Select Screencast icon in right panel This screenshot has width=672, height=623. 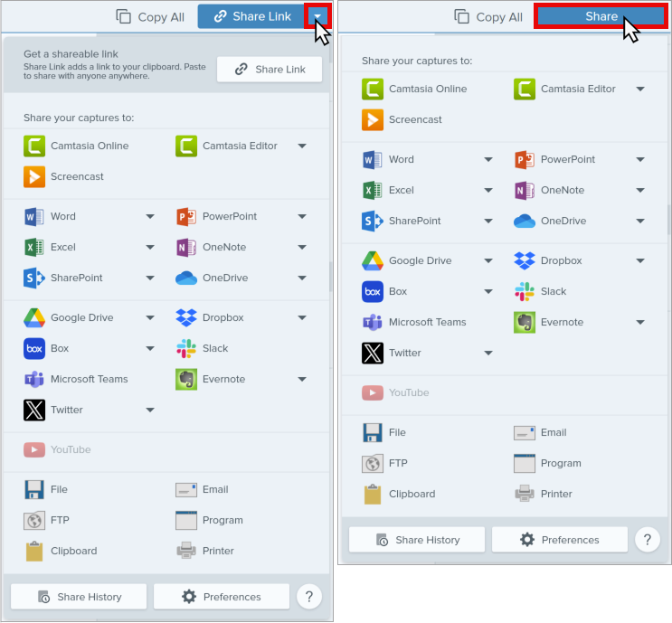point(373,119)
